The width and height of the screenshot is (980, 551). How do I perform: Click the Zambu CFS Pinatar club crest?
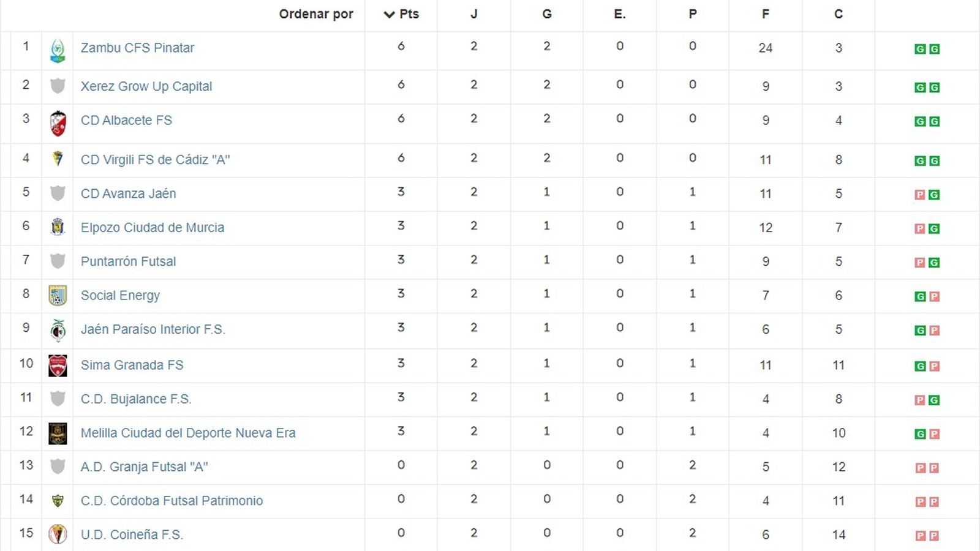point(58,49)
